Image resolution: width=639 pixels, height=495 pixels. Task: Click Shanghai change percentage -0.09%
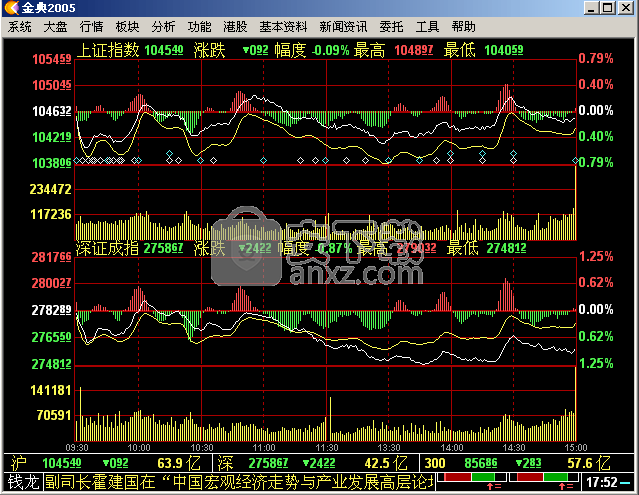331,51
